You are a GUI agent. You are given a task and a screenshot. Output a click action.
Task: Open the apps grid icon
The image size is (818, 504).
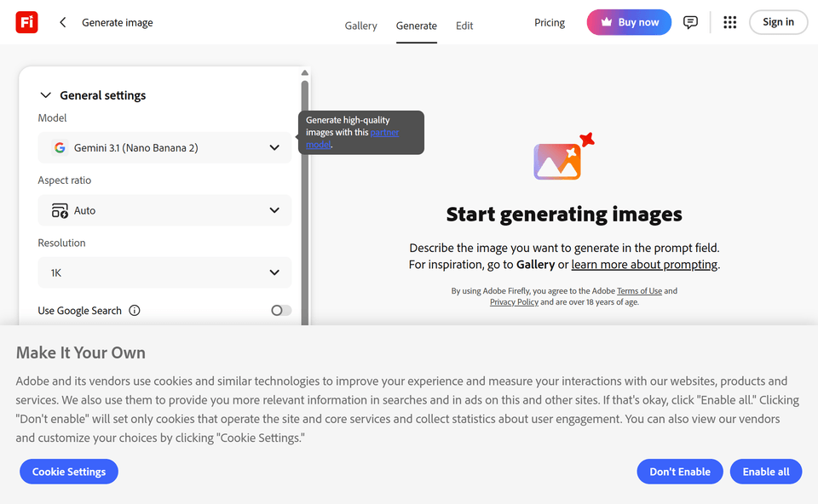point(730,22)
